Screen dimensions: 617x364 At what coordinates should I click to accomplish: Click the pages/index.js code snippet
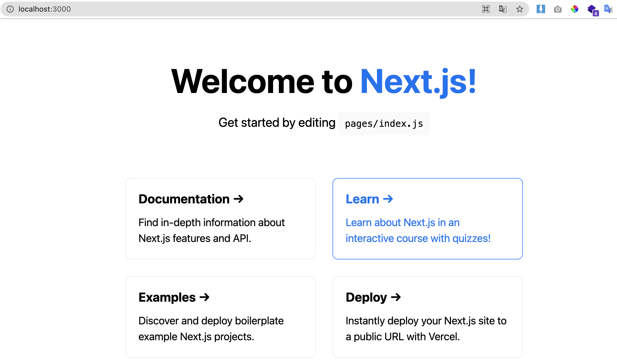tap(384, 124)
